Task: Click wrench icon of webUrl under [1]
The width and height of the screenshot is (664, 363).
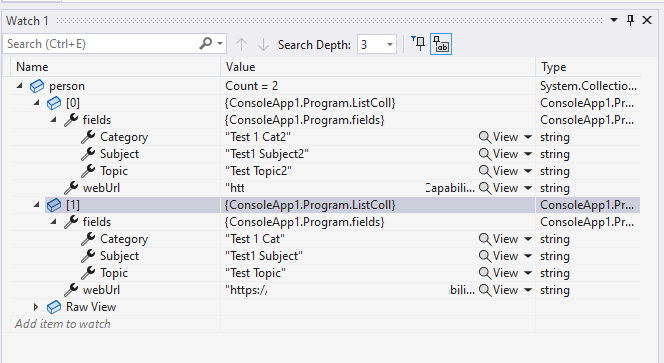Action: 71,290
